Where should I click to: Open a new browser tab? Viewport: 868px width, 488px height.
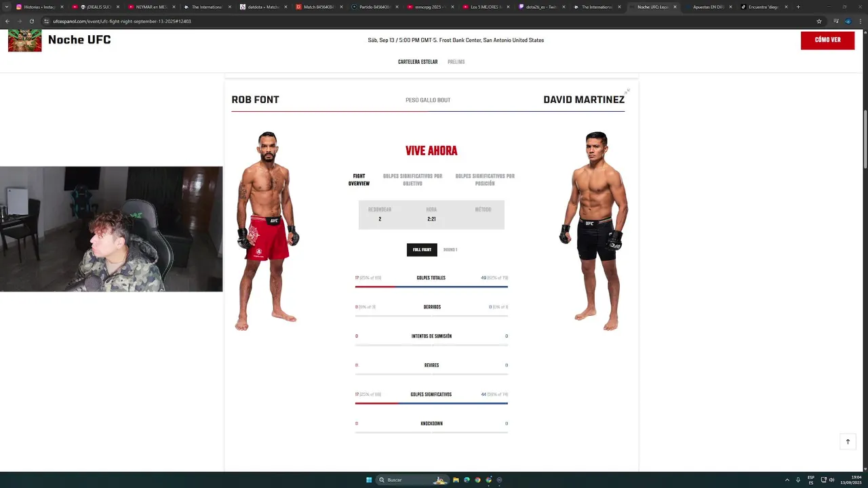[798, 7]
